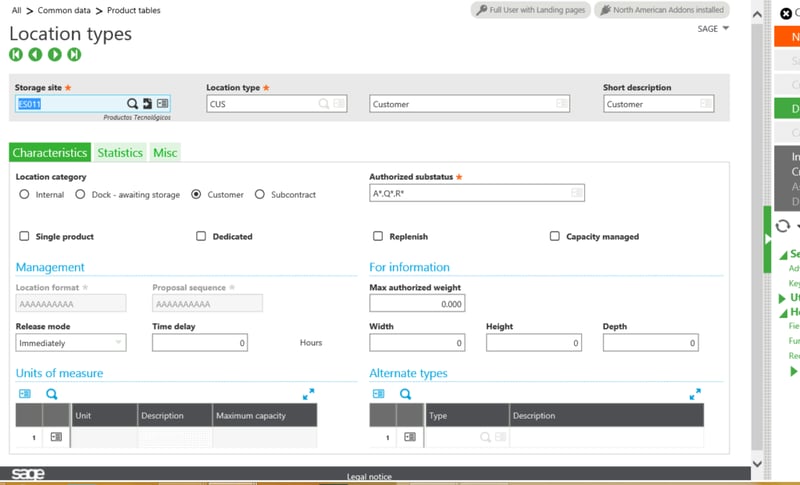This screenshot has height=485, width=800.
Task: Open the Release mode dropdown
Action: click(71, 343)
